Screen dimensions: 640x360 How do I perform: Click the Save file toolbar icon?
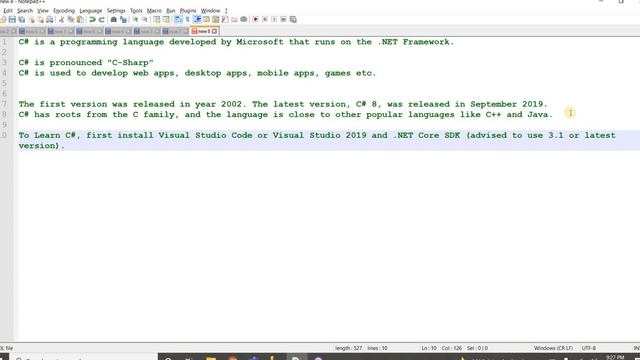coord(12,20)
